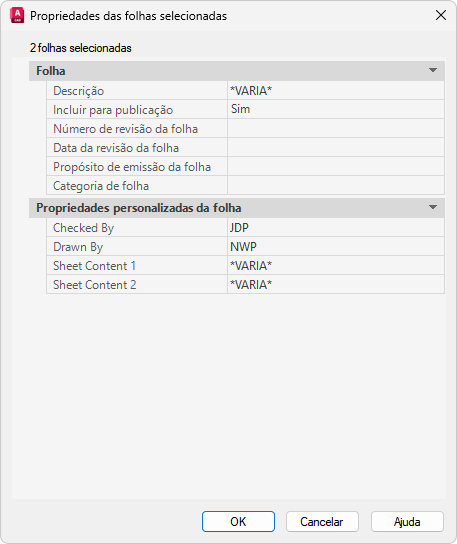
Task: Edit the Checked By value JDP
Action: 336,228
